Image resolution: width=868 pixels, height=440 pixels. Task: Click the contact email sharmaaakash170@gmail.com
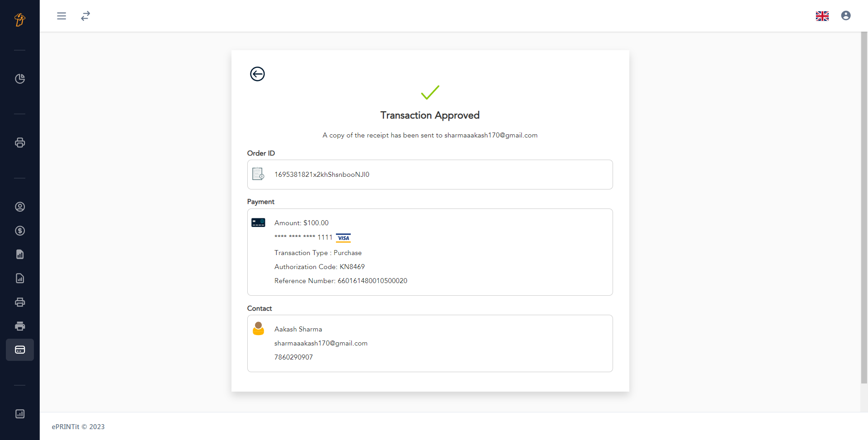[321, 343]
